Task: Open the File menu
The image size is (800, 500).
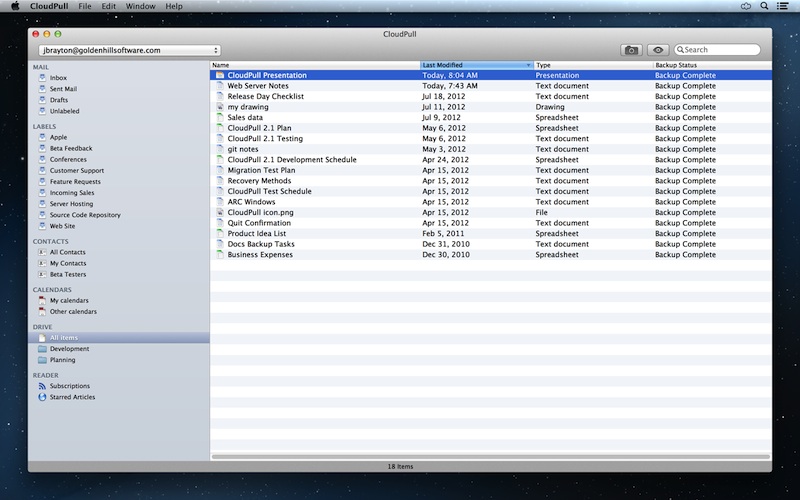Action: click(x=86, y=6)
